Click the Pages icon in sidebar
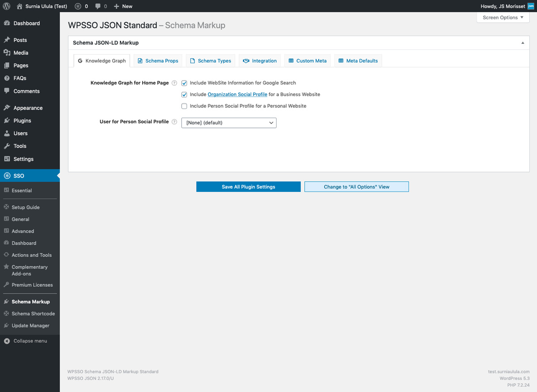This screenshot has height=392, width=537. pos(7,65)
